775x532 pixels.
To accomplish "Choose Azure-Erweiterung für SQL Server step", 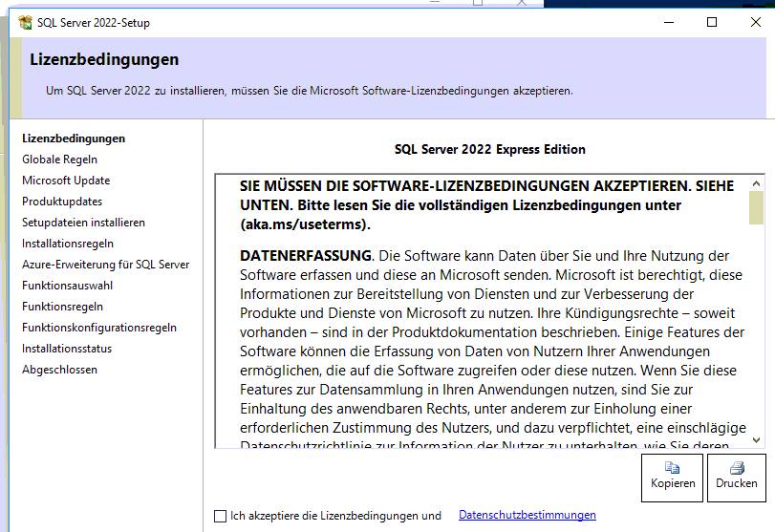I will click(105, 265).
